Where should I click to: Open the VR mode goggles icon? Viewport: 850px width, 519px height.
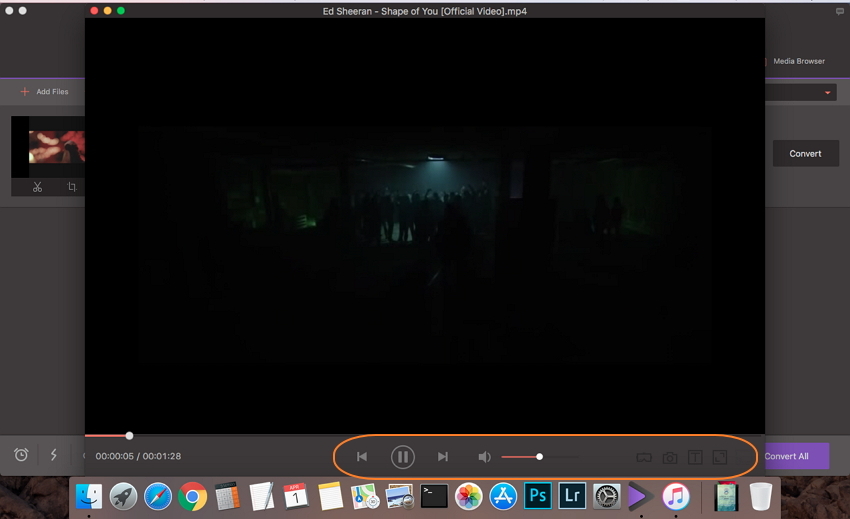[644, 458]
